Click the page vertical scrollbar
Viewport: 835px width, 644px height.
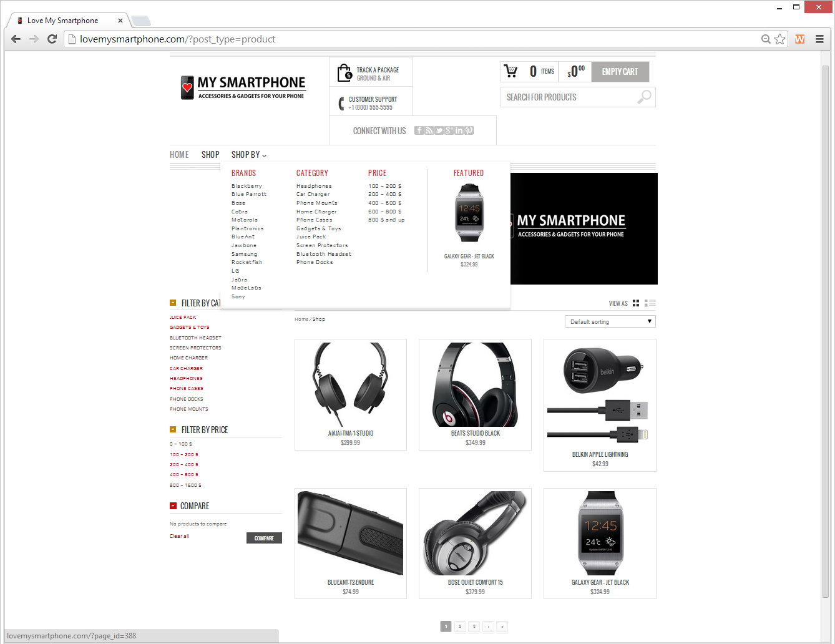[826, 331]
